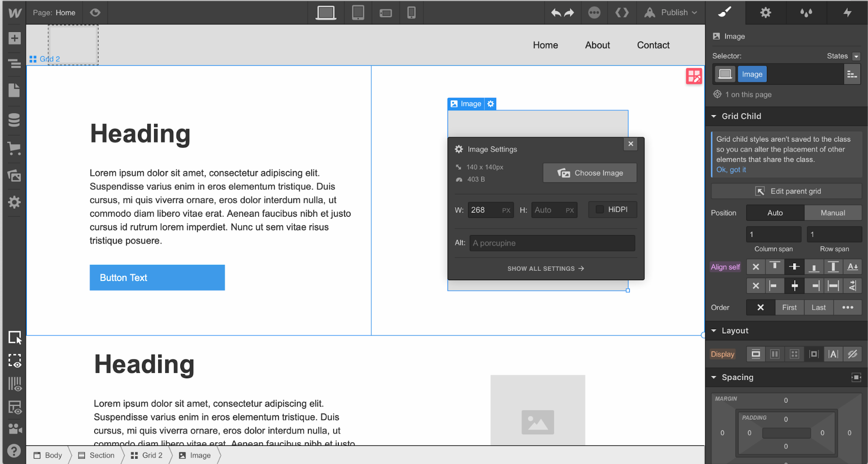
Task: Dismiss notice with Ok, got it
Action: (731, 170)
